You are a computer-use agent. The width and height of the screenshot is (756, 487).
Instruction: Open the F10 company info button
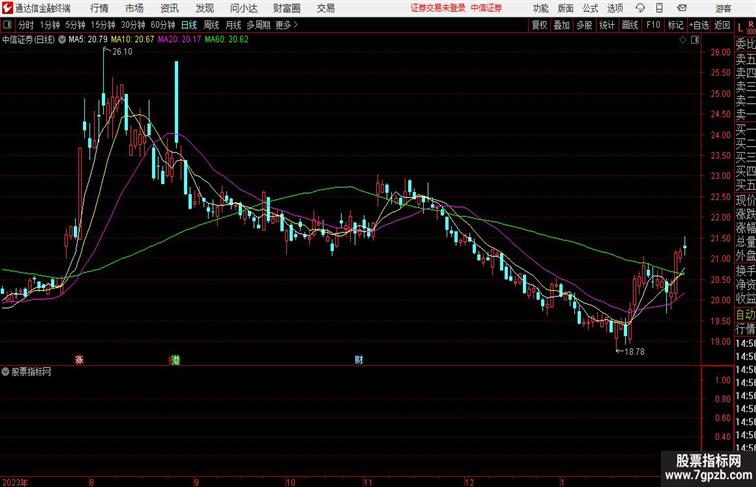[653, 25]
